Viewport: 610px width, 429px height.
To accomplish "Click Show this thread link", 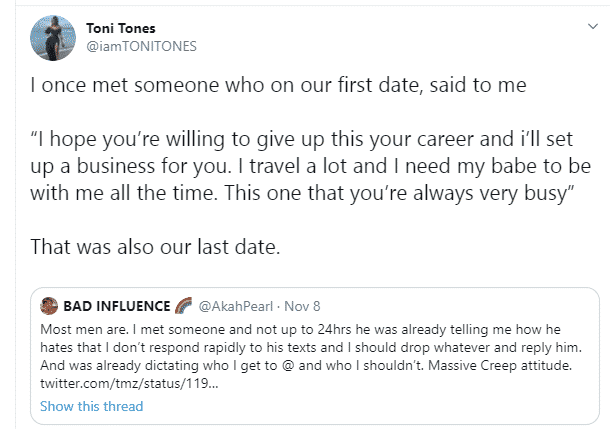I will [91, 406].
